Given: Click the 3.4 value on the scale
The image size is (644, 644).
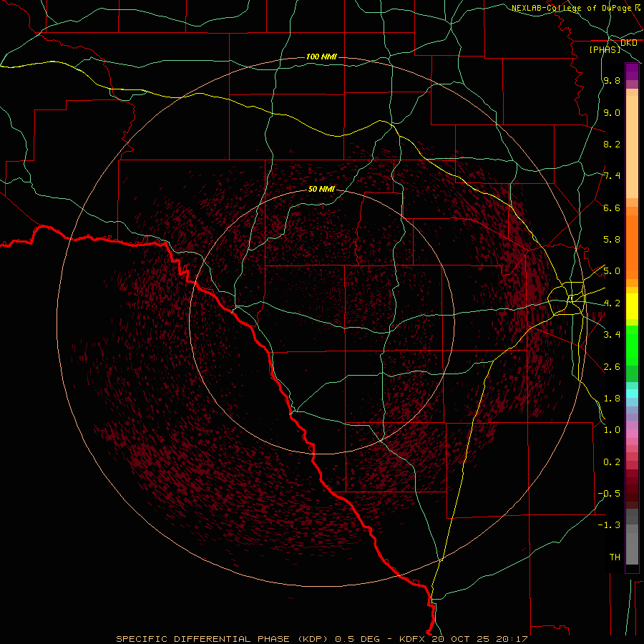Looking at the screenshot, I should coord(612,335).
